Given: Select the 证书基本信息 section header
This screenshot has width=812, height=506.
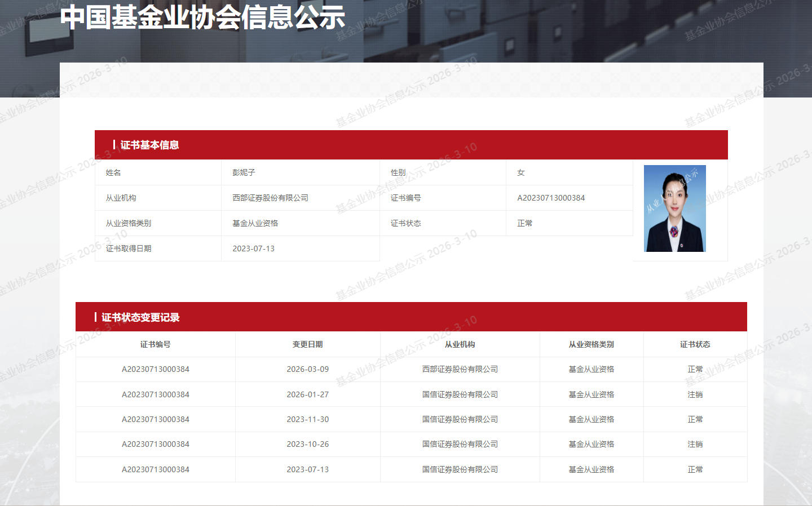Looking at the screenshot, I should (149, 145).
